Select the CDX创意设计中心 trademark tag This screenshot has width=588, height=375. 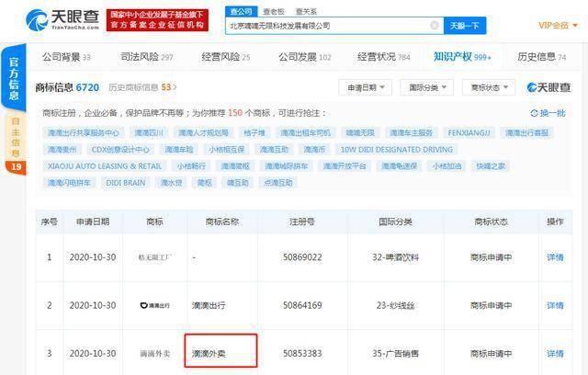[120, 149]
